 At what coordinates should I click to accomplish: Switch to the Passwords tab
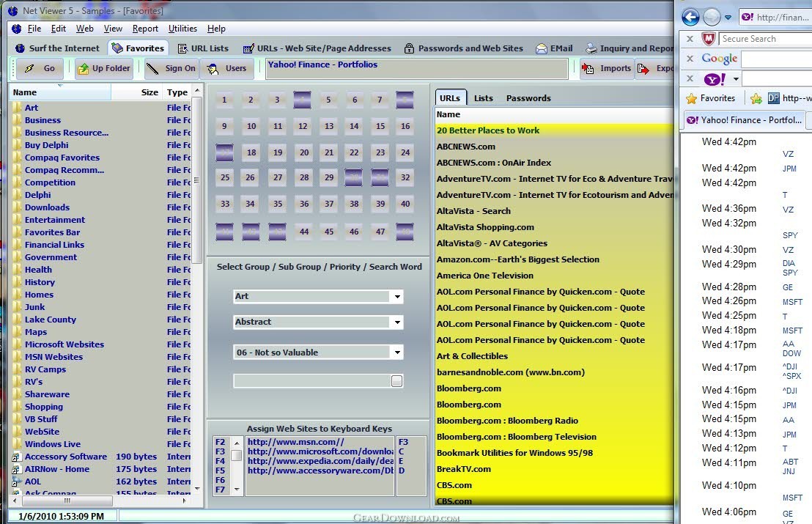pyautogui.click(x=528, y=98)
